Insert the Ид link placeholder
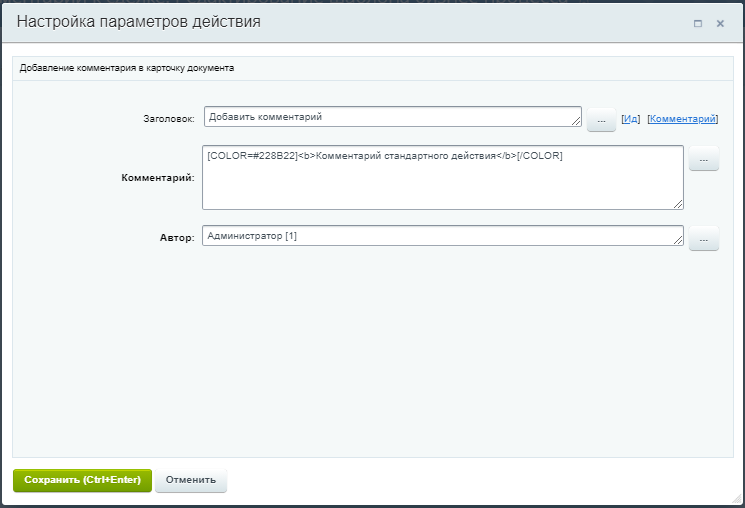Image resolution: width=745 pixels, height=508 pixels. pyautogui.click(x=630, y=119)
